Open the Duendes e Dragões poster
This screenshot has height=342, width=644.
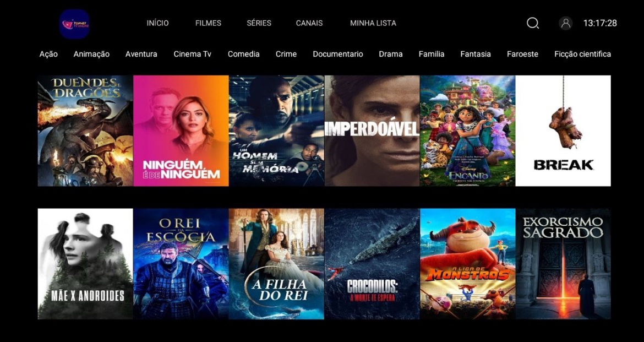(x=85, y=131)
